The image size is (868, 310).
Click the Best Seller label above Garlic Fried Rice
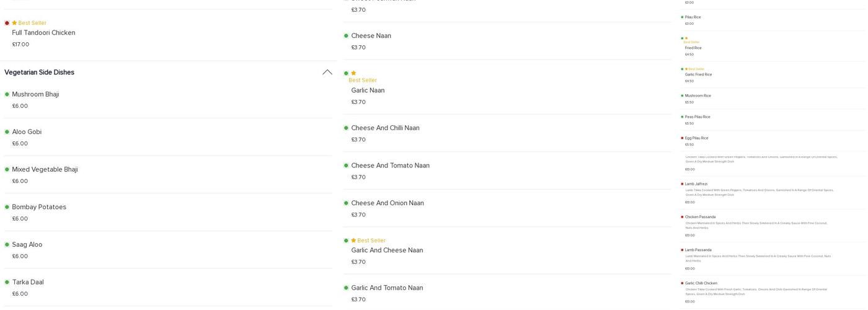[696, 69]
